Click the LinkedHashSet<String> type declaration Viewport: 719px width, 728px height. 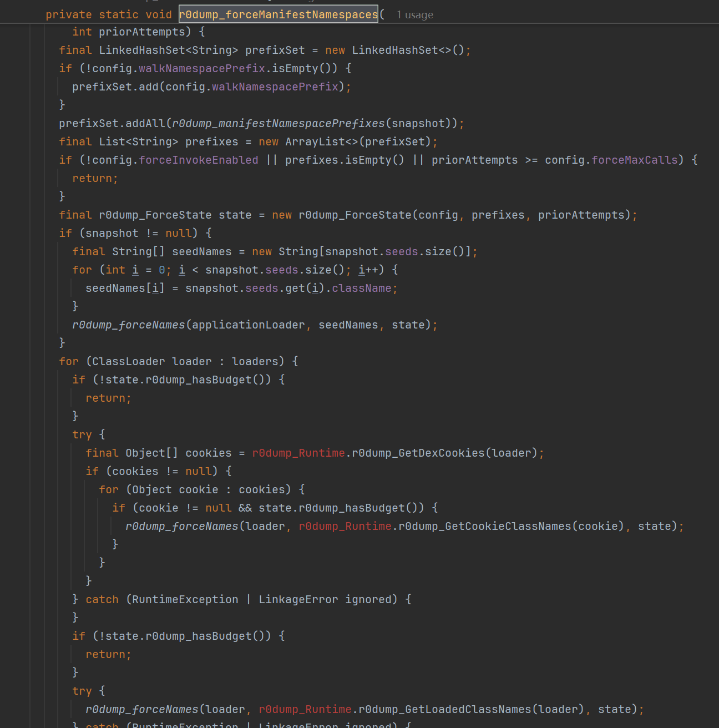coord(169,50)
